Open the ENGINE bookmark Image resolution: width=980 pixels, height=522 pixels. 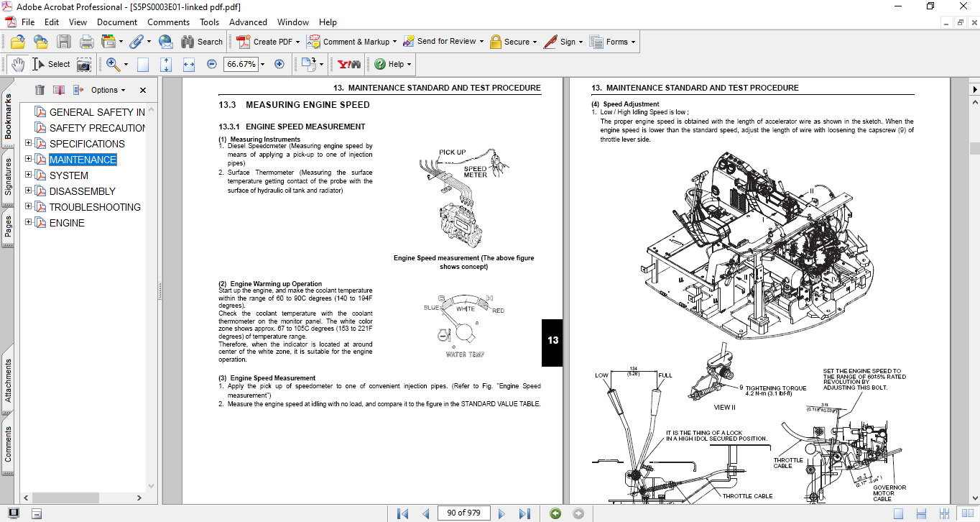tap(67, 223)
